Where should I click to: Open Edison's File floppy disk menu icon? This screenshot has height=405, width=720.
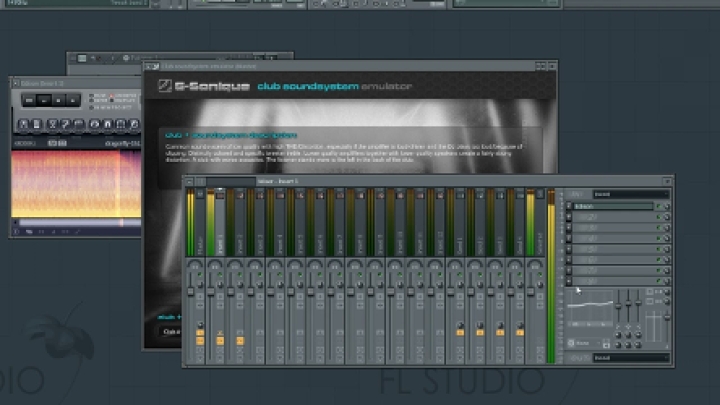click(23, 124)
